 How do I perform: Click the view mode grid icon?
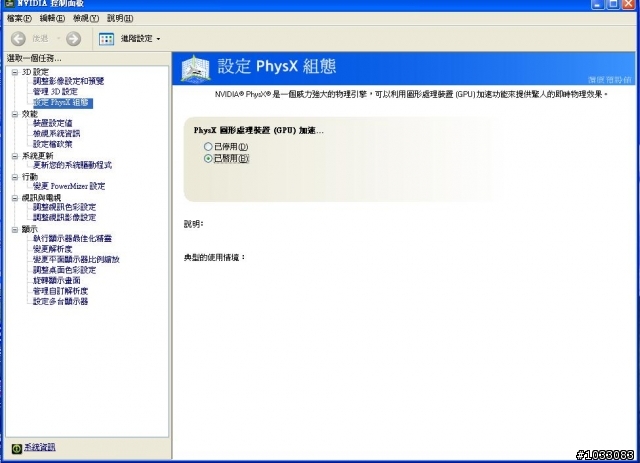[x=107, y=39]
